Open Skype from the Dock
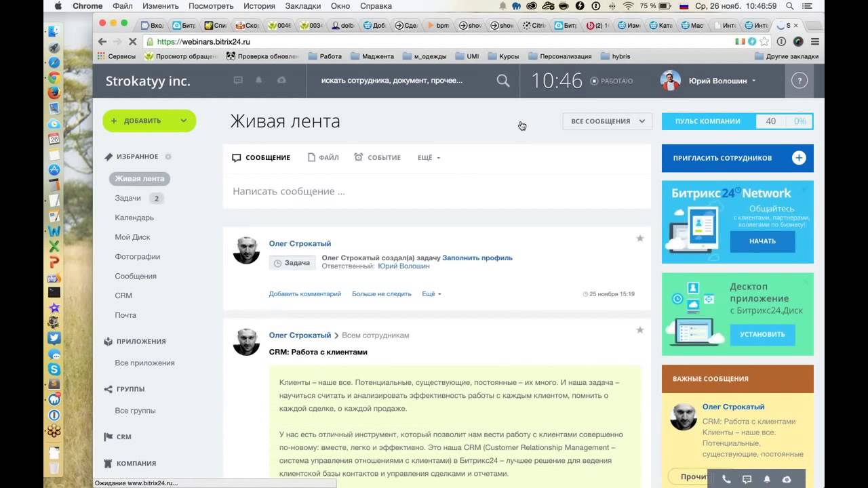This screenshot has width=868, height=488. click(x=54, y=369)
